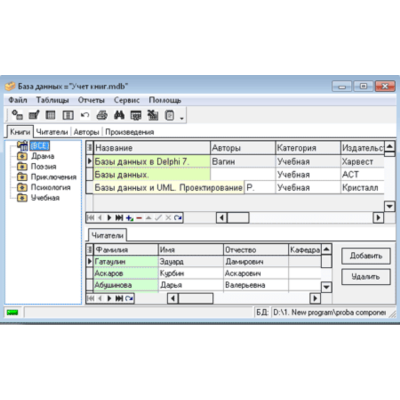Open the Таблицы menu

pos(52,100)
